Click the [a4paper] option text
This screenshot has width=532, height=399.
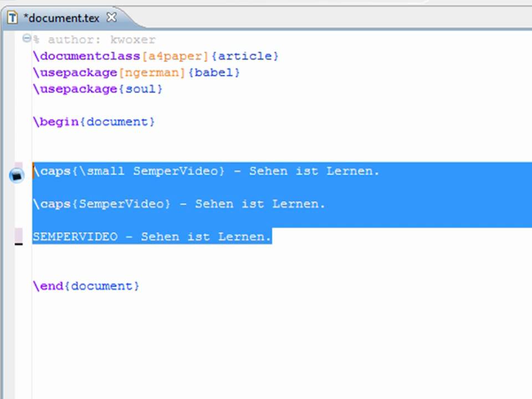coord(175,56)
